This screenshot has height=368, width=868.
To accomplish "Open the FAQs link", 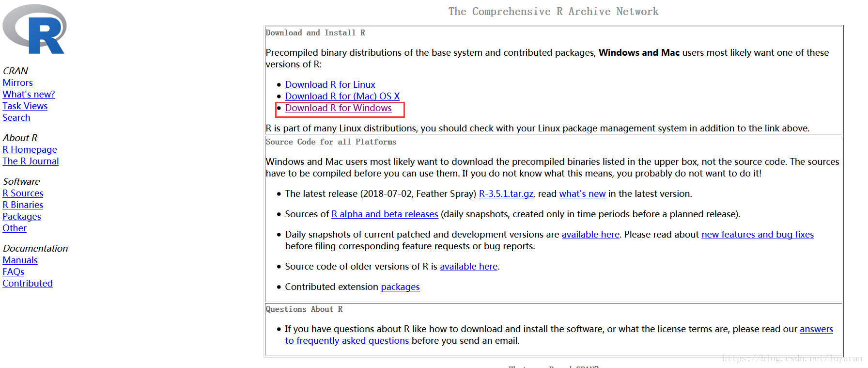I will click(x=13, y=272).
